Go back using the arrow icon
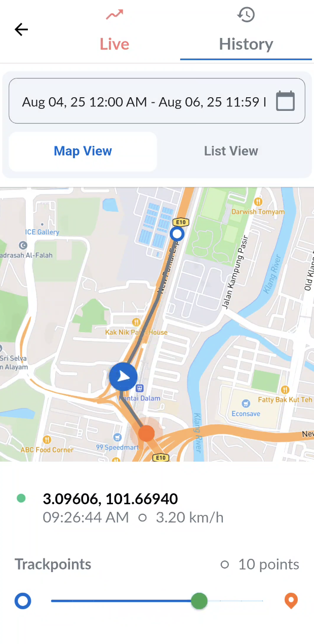Image resolution: width=314 pixels, height=644 pixels. pos(21,30)
